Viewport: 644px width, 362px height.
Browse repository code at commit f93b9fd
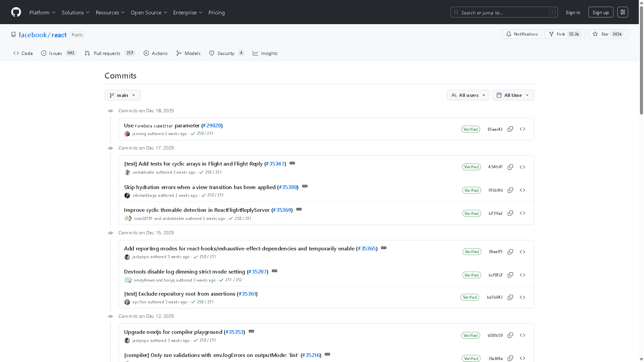coord(522,190)
